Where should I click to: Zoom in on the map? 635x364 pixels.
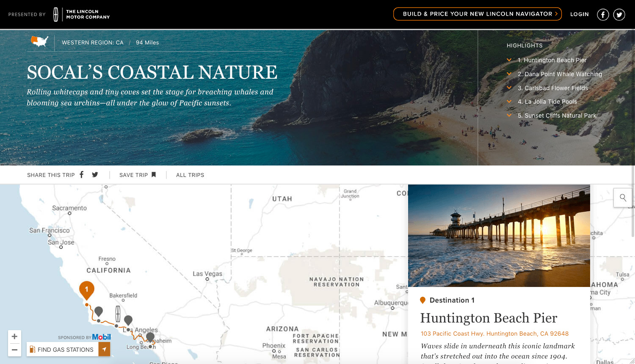(14, 336)
